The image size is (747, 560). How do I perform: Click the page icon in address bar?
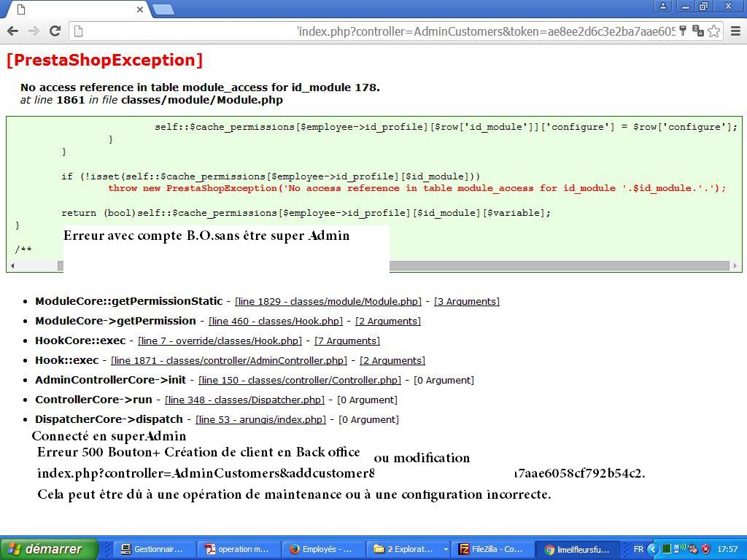pyautogui.click(x=79, y=31)
